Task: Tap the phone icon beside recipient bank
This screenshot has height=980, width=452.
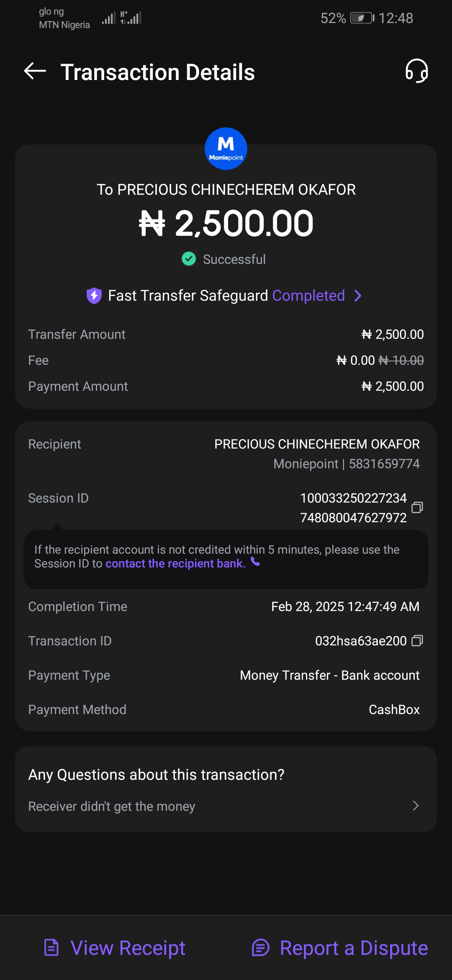Action: point(255,562)
